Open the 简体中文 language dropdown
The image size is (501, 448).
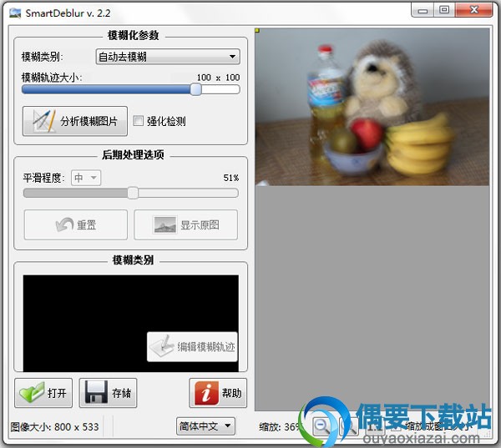coord(205,426)
